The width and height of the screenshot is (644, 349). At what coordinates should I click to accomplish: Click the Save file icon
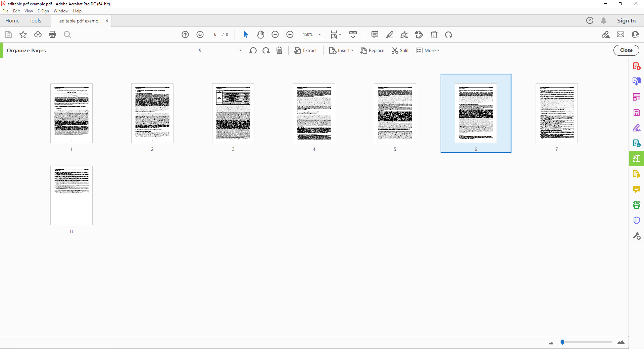(8, 35)
